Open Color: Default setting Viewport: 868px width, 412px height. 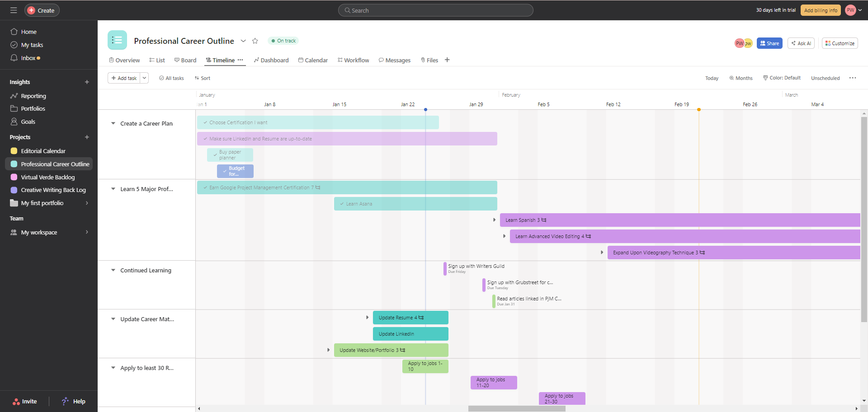point(782,78)
